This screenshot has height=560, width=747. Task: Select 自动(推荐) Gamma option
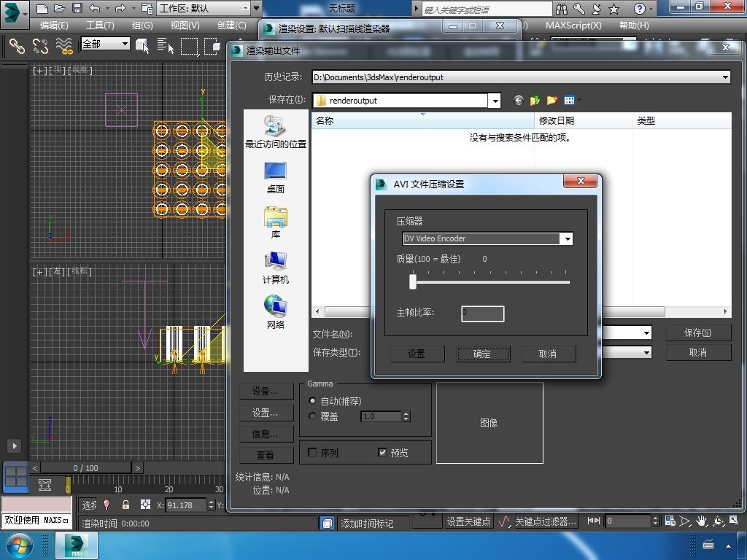312,401
